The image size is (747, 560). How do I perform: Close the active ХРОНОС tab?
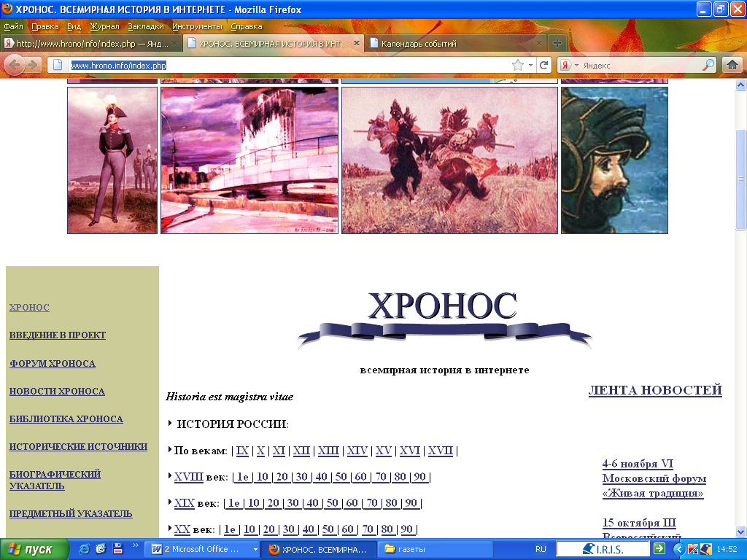356,43
